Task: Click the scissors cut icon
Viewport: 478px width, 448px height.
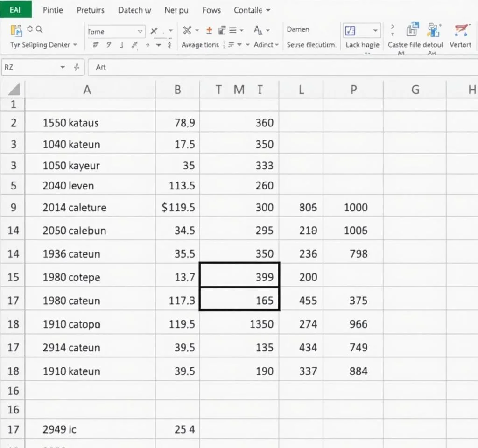Action: point(187,30)
